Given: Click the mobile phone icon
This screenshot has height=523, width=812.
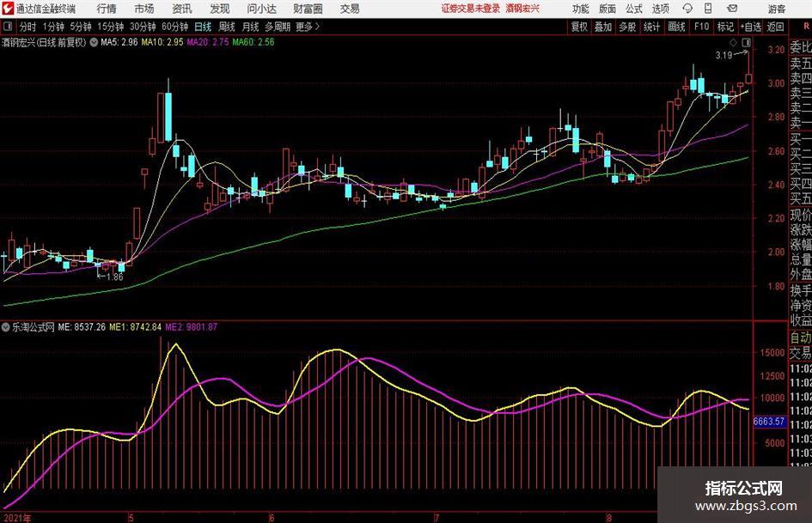Looking at the screenshot, I should coord(708,9).
